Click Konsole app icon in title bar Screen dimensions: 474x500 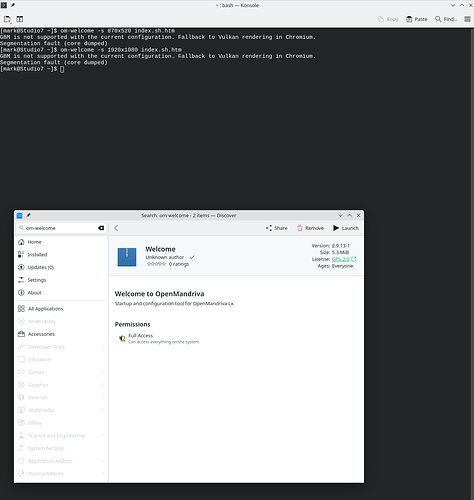tap(4, 5)
